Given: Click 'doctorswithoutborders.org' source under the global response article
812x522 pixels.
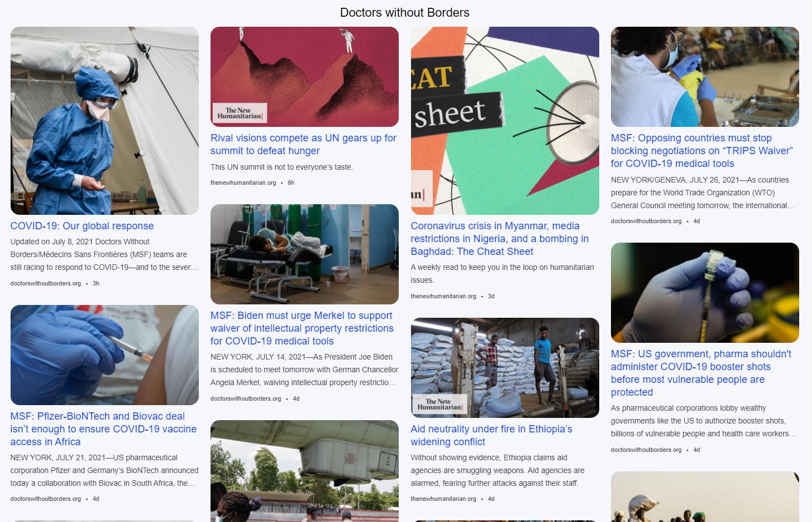Looking at the screenshot, I should pyautogui.click(x=46, y=283).
